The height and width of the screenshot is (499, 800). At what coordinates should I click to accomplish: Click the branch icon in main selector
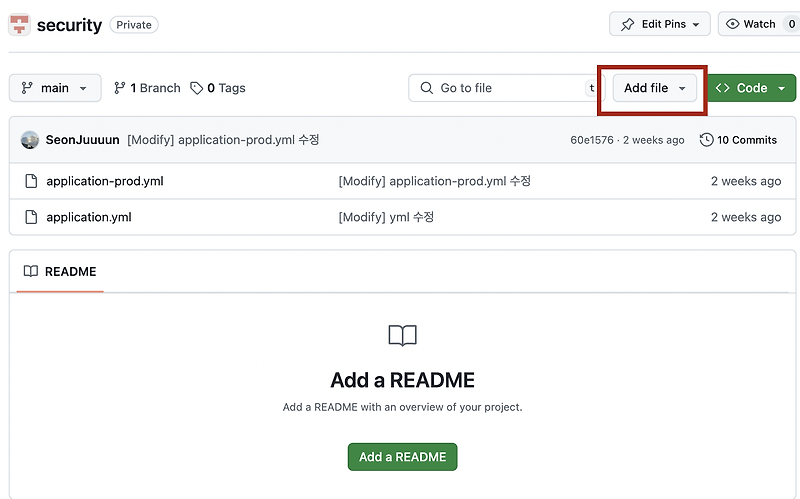click(x=27, y=88)
